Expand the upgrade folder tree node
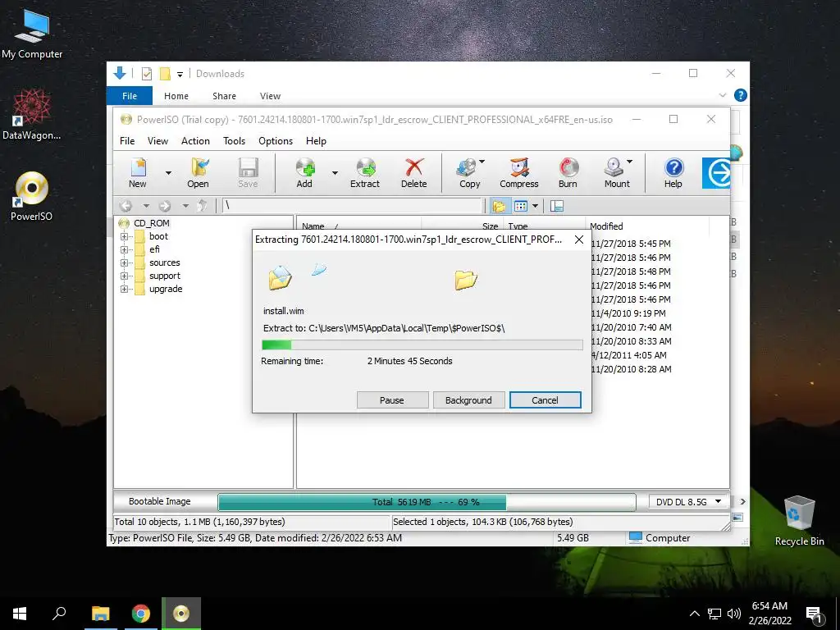 [x=125, y=289]
